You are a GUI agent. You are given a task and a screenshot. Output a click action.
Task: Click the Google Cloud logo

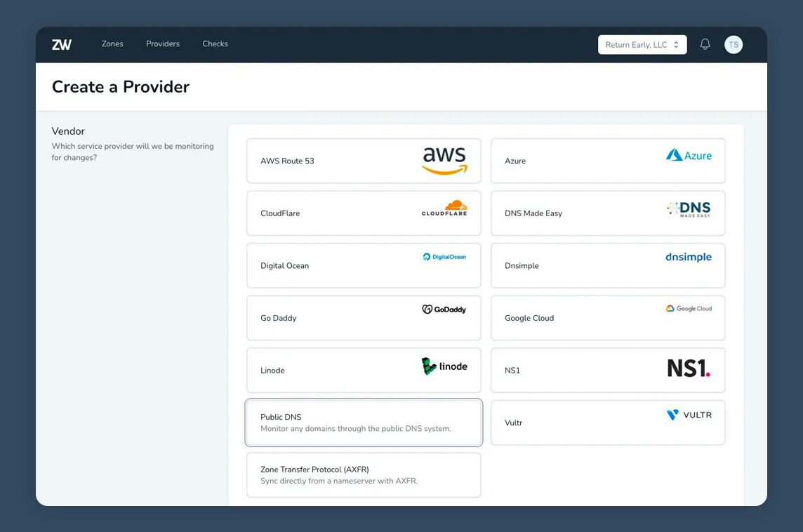[x=689, y=308]
